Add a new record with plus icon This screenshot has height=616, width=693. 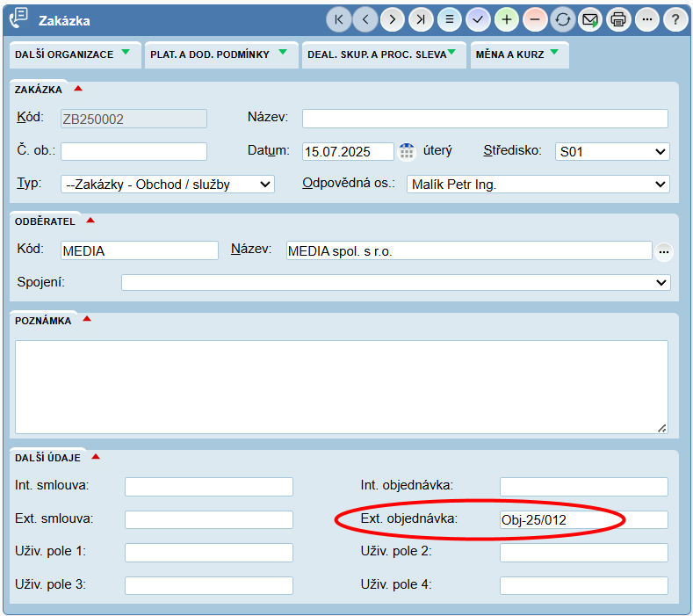tap(506, 19)
